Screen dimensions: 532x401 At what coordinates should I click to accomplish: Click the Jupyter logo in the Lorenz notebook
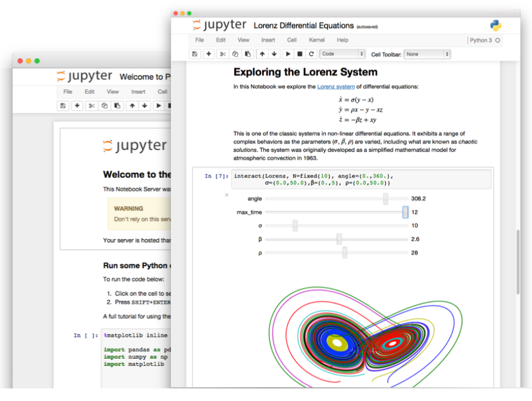tap(219, 25)
